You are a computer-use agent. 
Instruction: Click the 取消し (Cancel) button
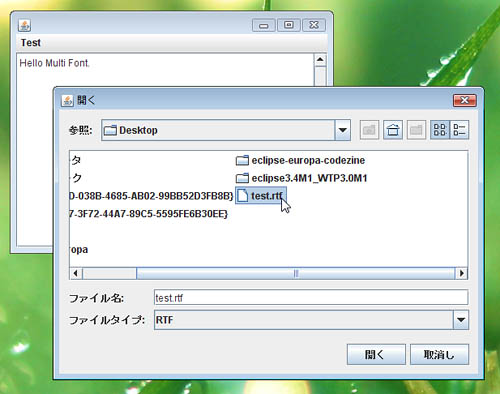[x=439, y=354]
